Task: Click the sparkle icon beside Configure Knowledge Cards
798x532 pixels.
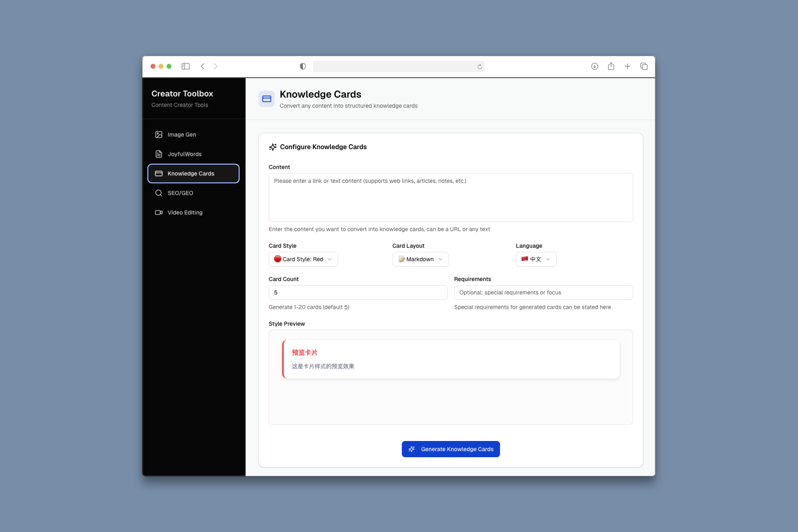Action: pyautogui.click(x=273, y=147)
